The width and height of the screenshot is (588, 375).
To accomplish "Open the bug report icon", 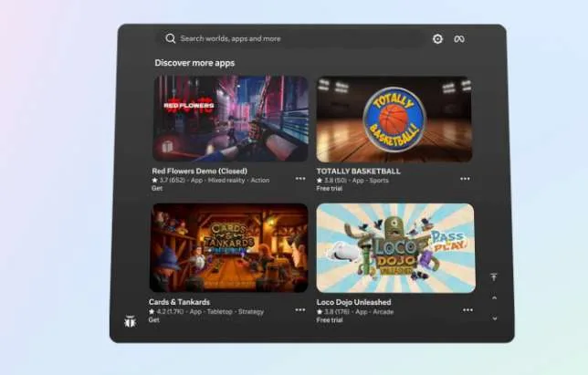I will coord(130,322).
